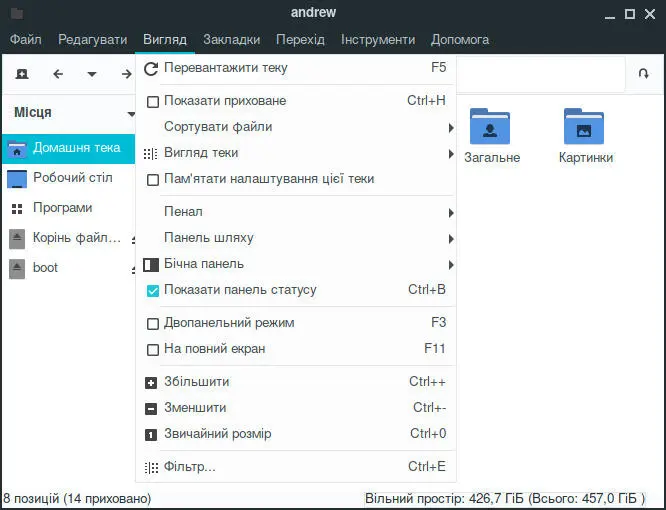Tick Пам'ятати налаштування цієї теки checkbox
This screenshot has height=510, width=666.
coord(152,180)
